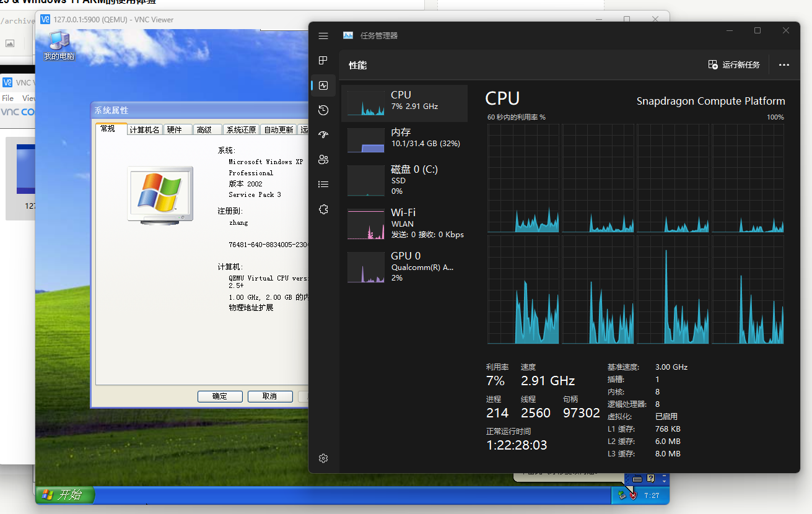
Task: Open the App history icon in sidebar
Action: pyautogui.click(x=323, y=110)
